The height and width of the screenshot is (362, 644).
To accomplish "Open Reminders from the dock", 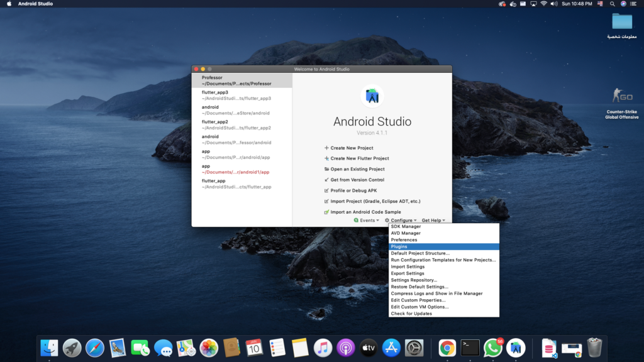I will pos(277,348).
